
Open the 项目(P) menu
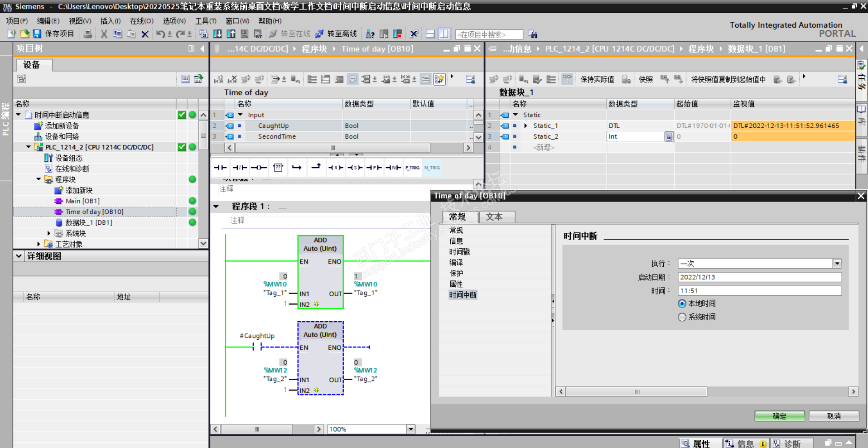[17, 21]
